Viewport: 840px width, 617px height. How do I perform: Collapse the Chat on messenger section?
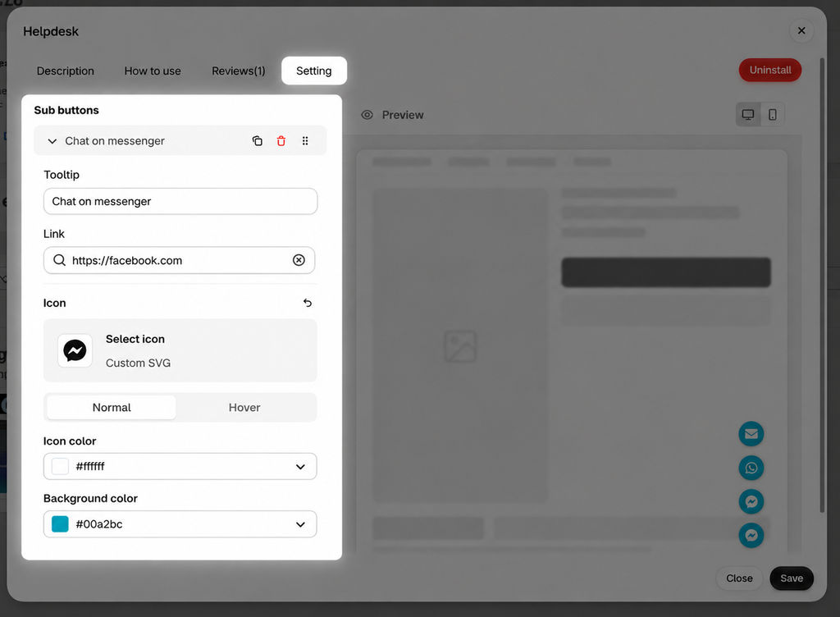52,141
